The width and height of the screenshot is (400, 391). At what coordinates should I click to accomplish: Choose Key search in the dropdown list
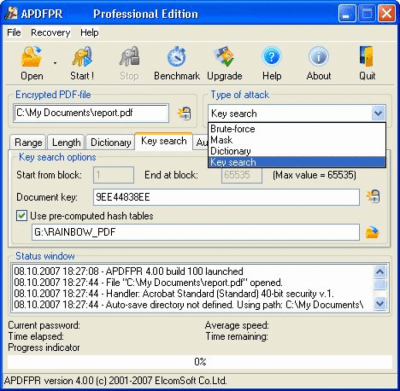pos(297,162)
